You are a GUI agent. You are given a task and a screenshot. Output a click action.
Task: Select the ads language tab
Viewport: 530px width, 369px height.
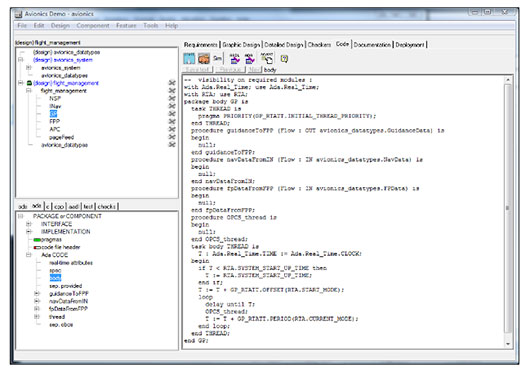click(23, 206)
